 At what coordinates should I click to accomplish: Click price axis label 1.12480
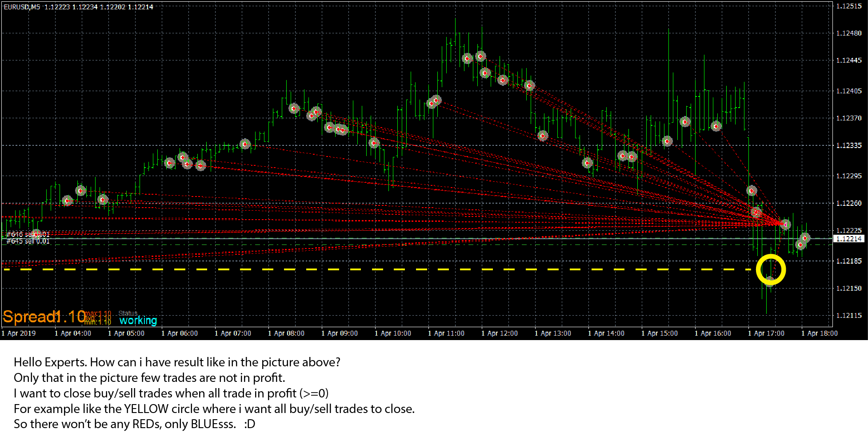[849, 33]
